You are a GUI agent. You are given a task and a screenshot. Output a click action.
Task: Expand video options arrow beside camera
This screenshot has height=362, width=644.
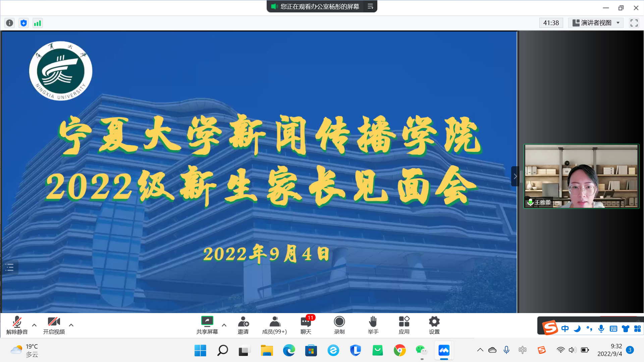(x=71, y=325)
